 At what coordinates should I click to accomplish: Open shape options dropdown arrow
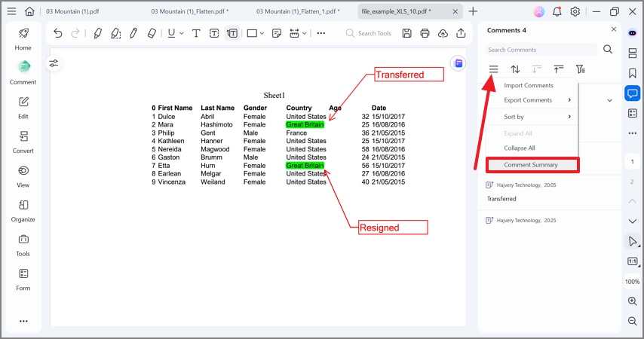pyautogui.click(x=262, y=33)
